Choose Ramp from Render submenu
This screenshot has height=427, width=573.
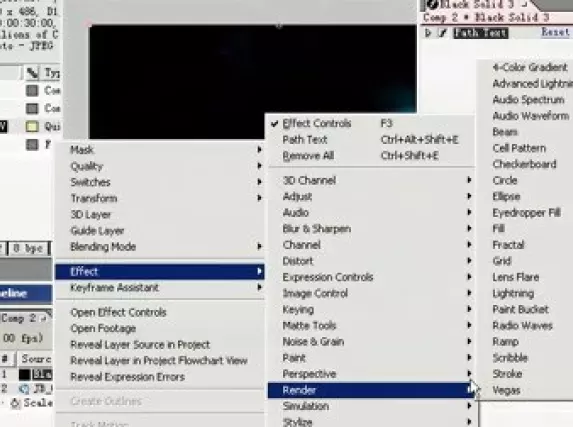[x=505, y=341]
